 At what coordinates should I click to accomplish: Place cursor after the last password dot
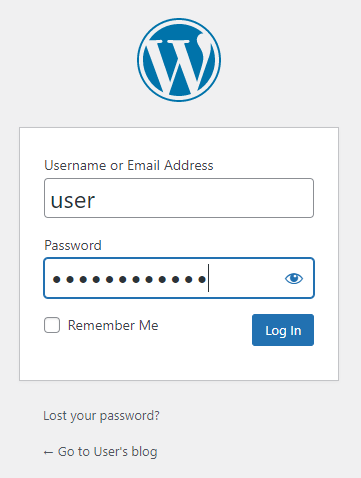pos(208,278)
